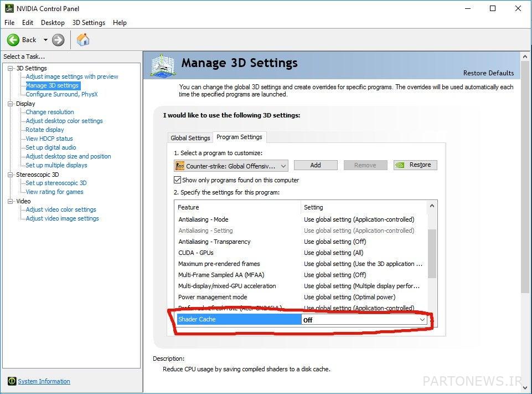
Task: Open the System Information link
Action: 44,381
